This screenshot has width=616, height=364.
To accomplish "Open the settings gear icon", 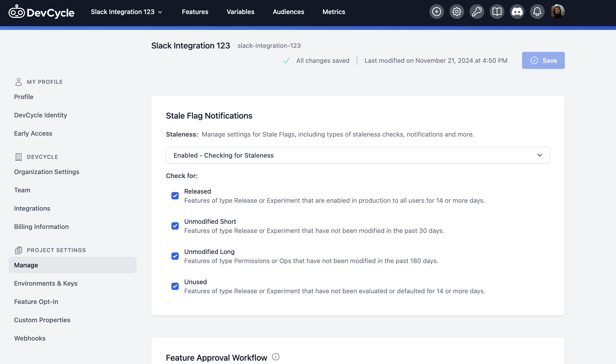I will [x=457, y=11].
